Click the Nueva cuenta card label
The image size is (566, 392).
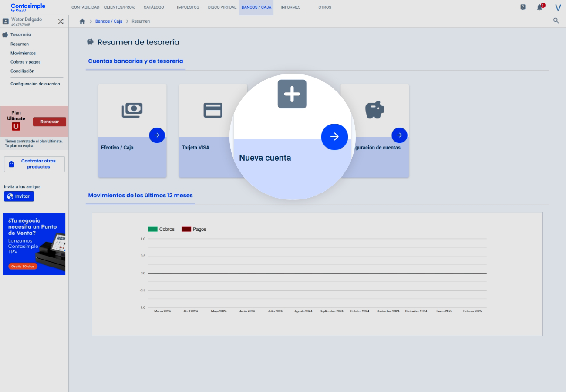(265, 158)
